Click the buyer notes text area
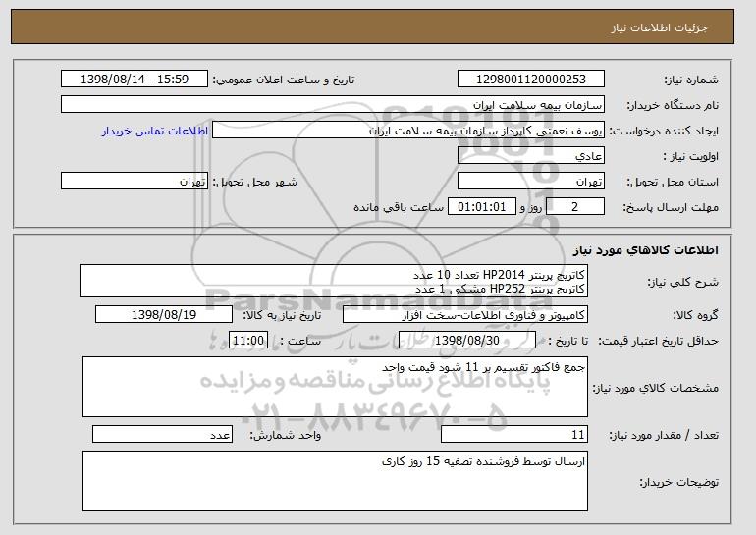The height and width of the screenshot is (535, 756). (x=335, y=481)
